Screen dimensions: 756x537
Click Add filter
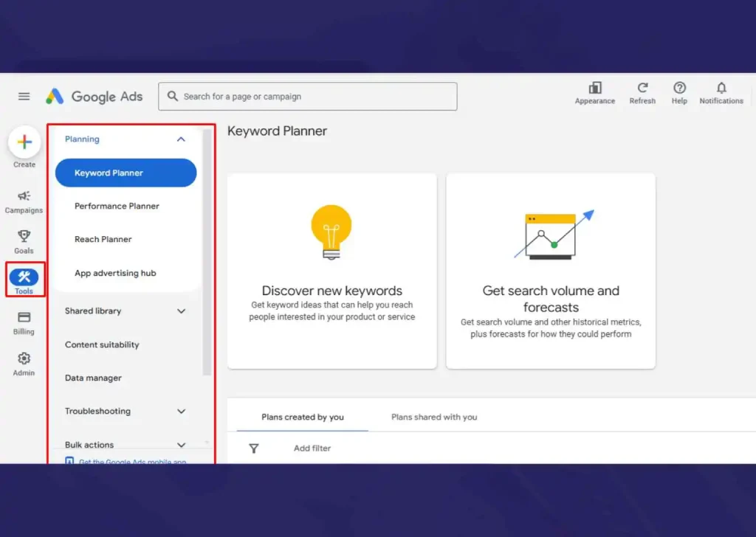point(312,448)
